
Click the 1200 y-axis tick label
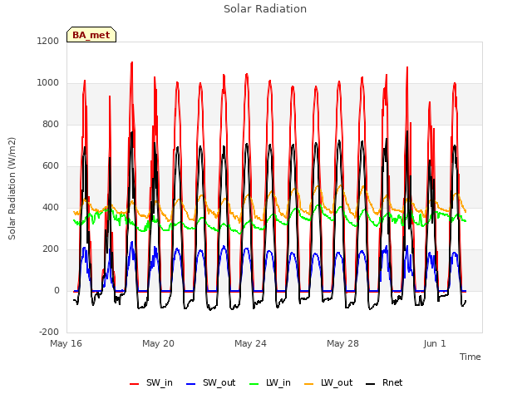click(x=48, y=41)
